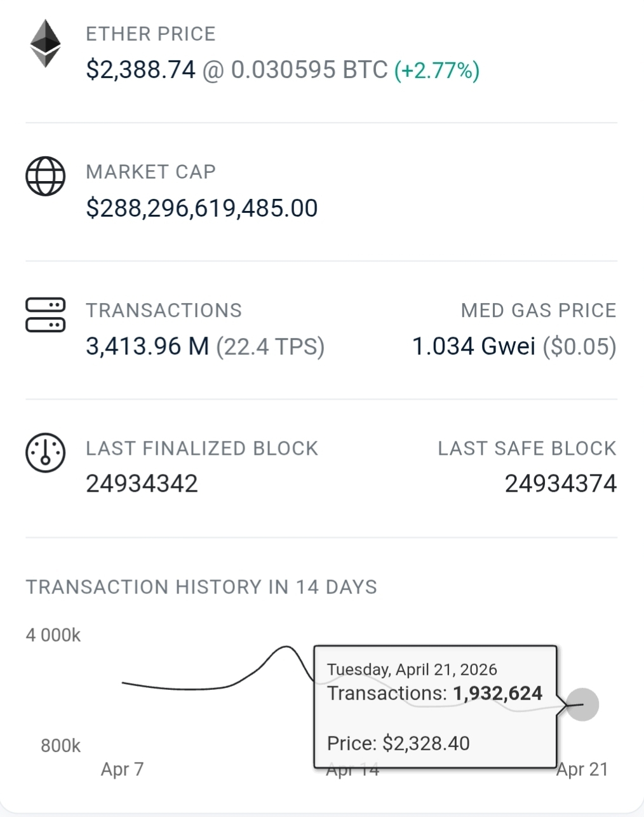
Task: Click the 0.030595 BTC price value
Action: [x=309, y=69]
